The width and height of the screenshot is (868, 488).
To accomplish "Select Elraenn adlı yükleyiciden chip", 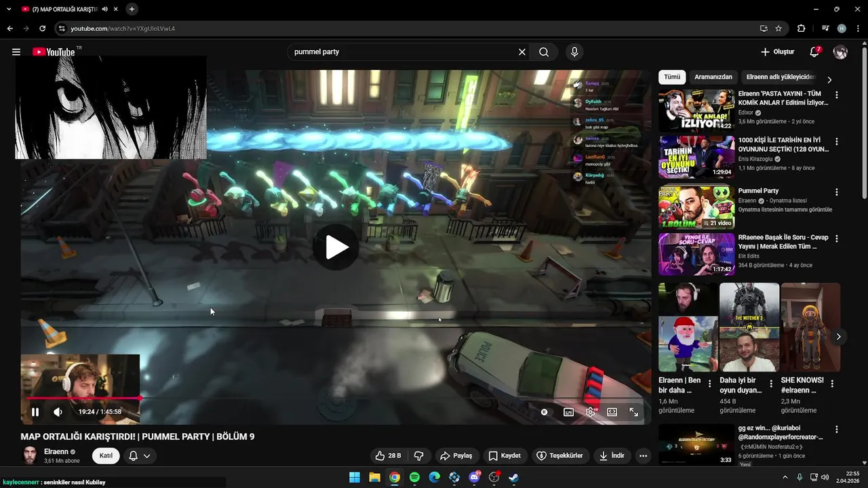I will coord(781,77).
